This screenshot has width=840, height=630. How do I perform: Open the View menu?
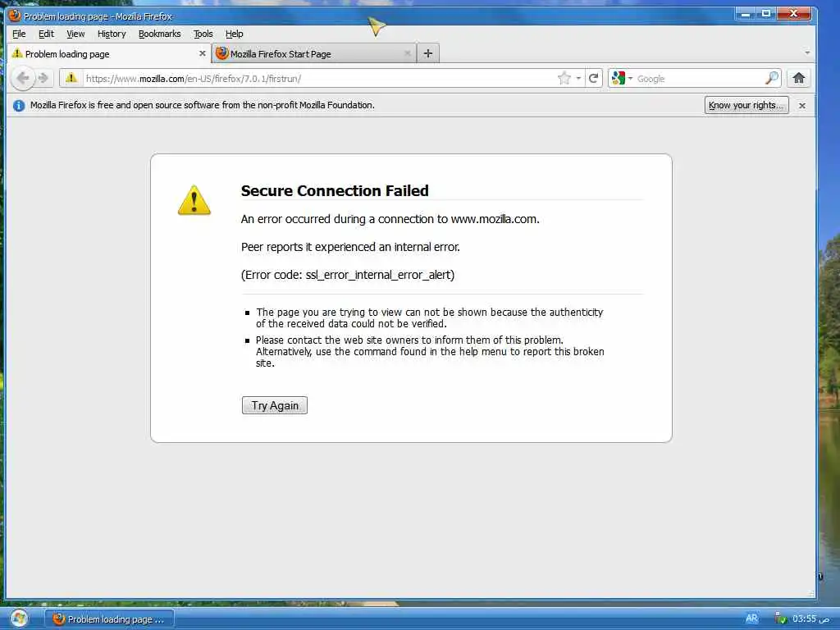pos(75,34)
